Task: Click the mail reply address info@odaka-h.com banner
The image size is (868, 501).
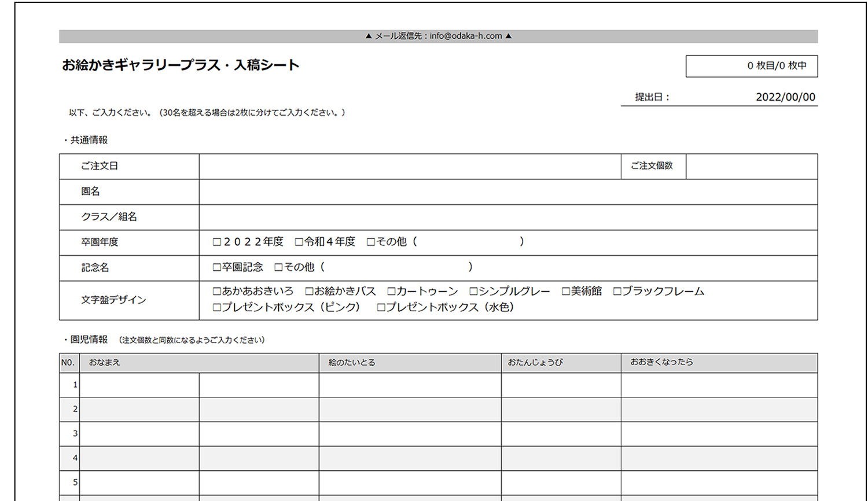Action: [x=439, y=36]
